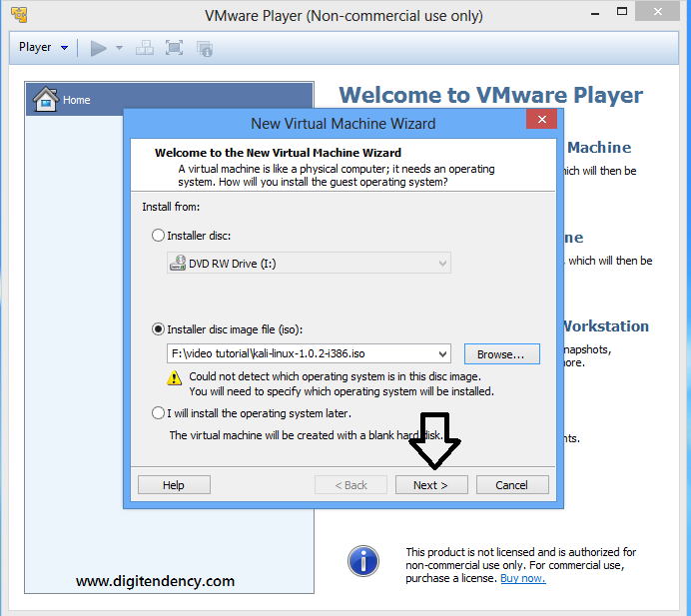This screenshot has width=691, height=616.
Task: Close the New Virtual Machine Wizard dialog
Action: click(x=541, y=119)
